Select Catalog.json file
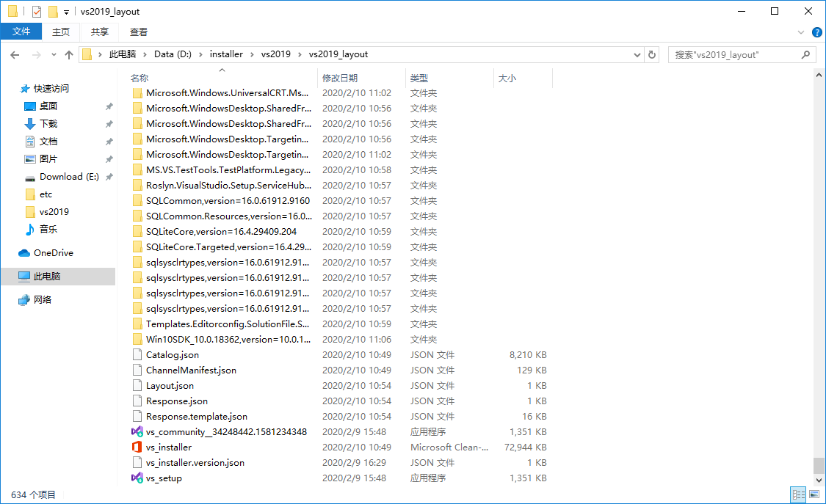 (172, 355)
